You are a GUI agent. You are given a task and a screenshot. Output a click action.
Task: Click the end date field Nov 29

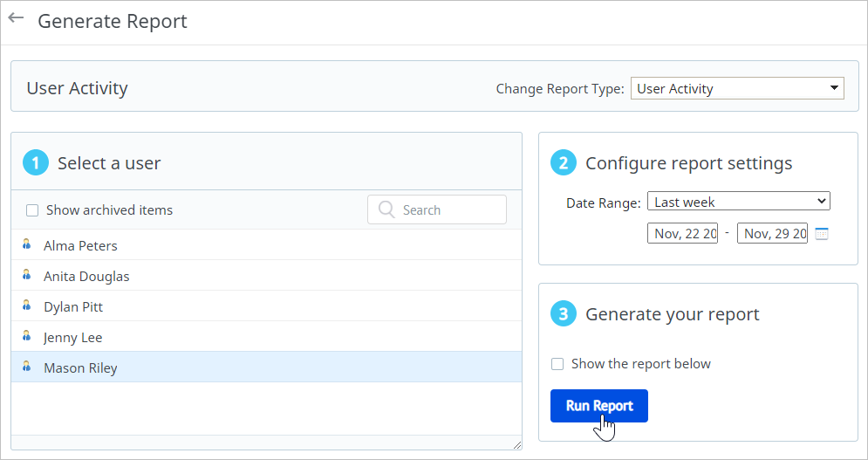(x=772, y=234)
